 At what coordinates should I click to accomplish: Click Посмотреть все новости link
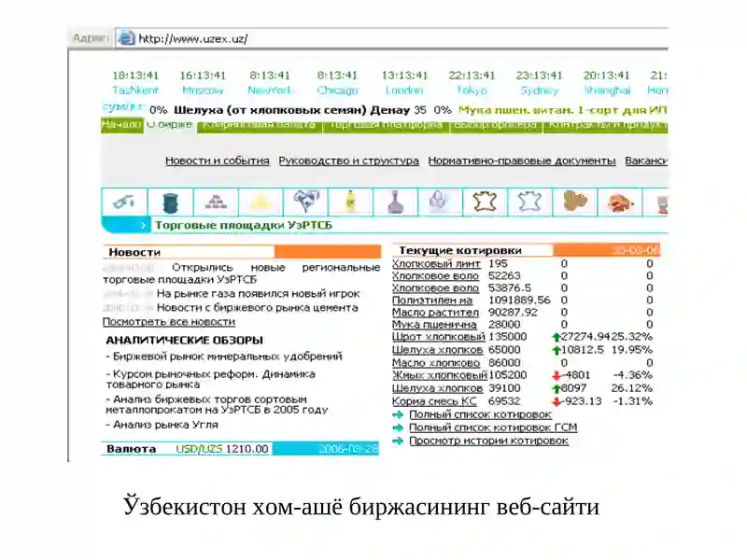coord(169,322)
